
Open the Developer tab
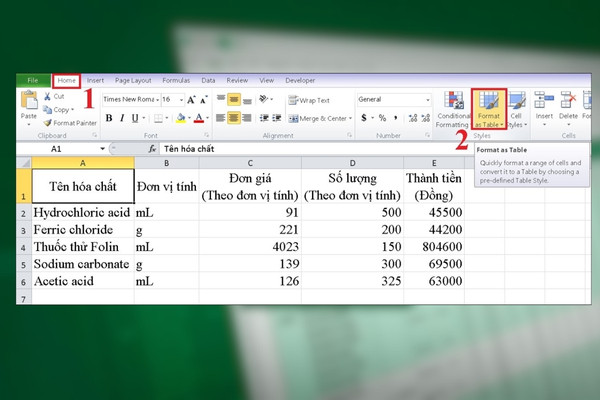pyautogui.click(x=300, y=80)
